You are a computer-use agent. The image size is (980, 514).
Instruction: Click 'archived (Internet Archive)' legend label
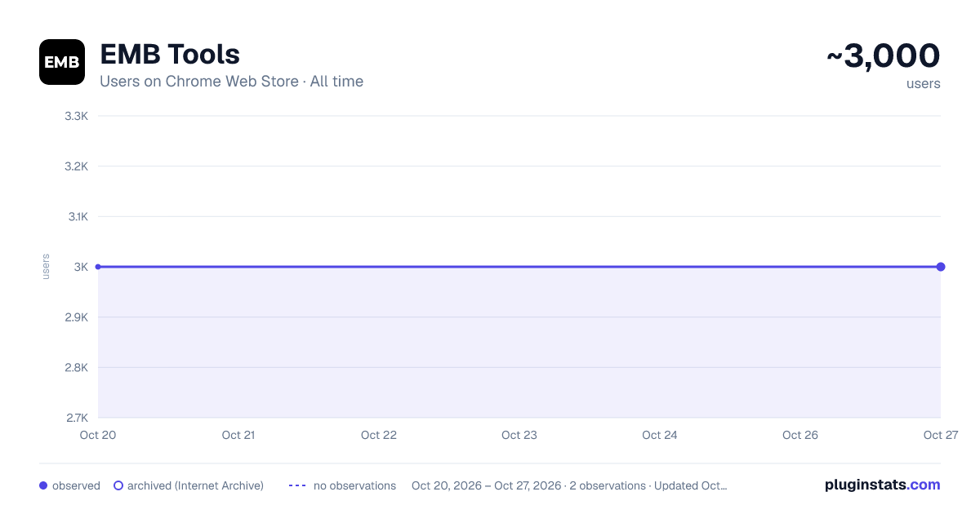coord(195,485)
